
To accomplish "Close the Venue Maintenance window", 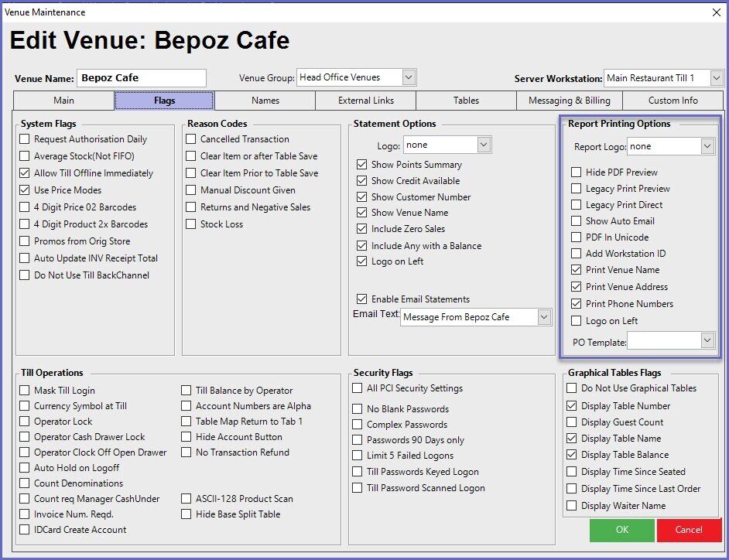I will [x=714, y=12].
